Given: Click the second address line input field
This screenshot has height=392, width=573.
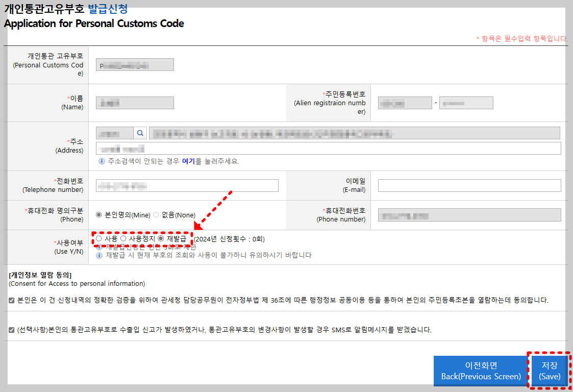Looking at the screenshot, I should [327, 149].
